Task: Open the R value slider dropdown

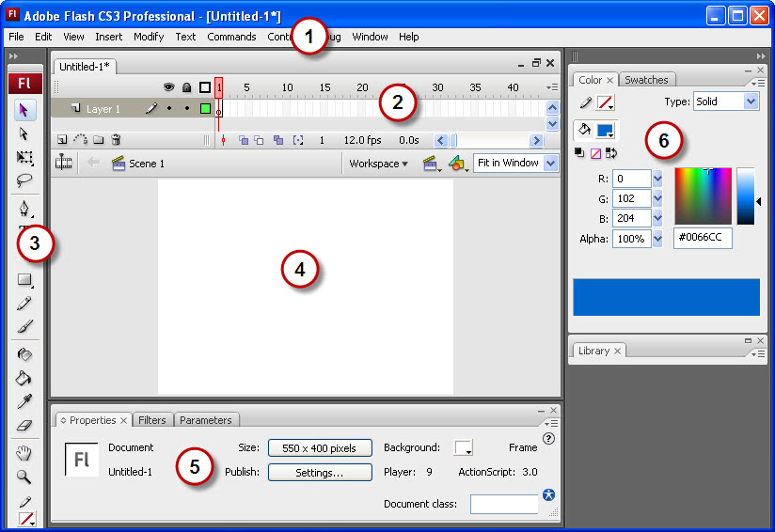Action: tap(657, 179)
